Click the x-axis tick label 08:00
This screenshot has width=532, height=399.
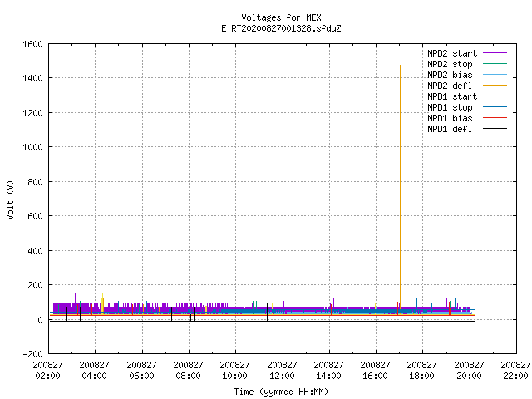tap(188, 376)
